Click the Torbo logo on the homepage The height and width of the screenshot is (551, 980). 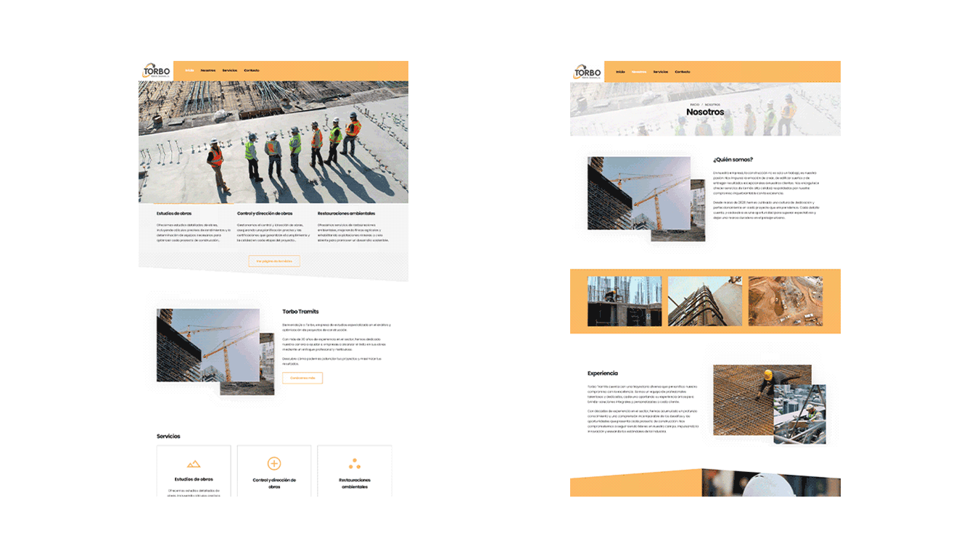[155, 70]
